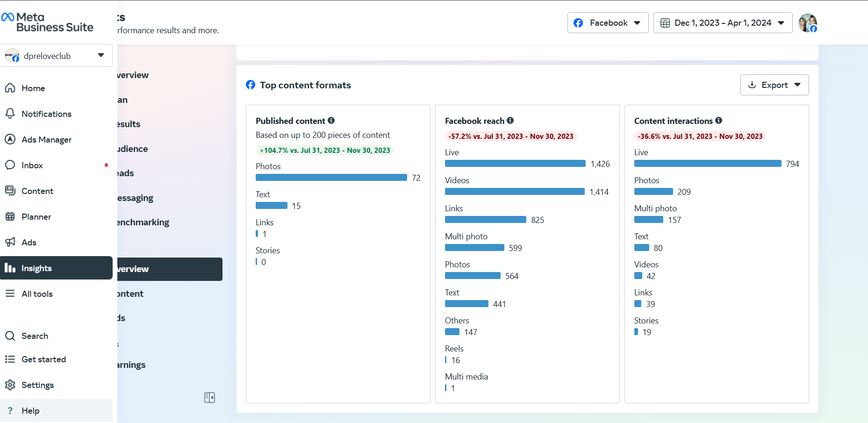Click the Ads megaphone icon
Viewport: 868px width, 423px height.
pyautogui.click(x=10, y=242)
